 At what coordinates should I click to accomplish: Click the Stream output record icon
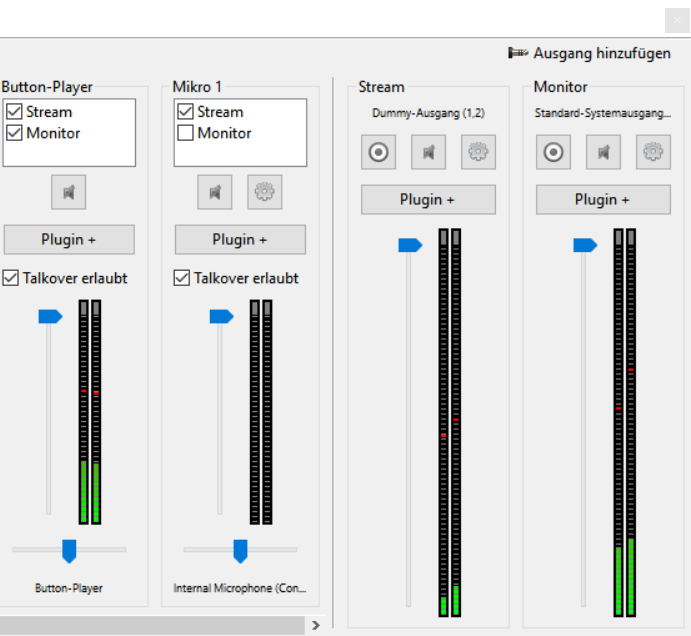click(379, 153)
